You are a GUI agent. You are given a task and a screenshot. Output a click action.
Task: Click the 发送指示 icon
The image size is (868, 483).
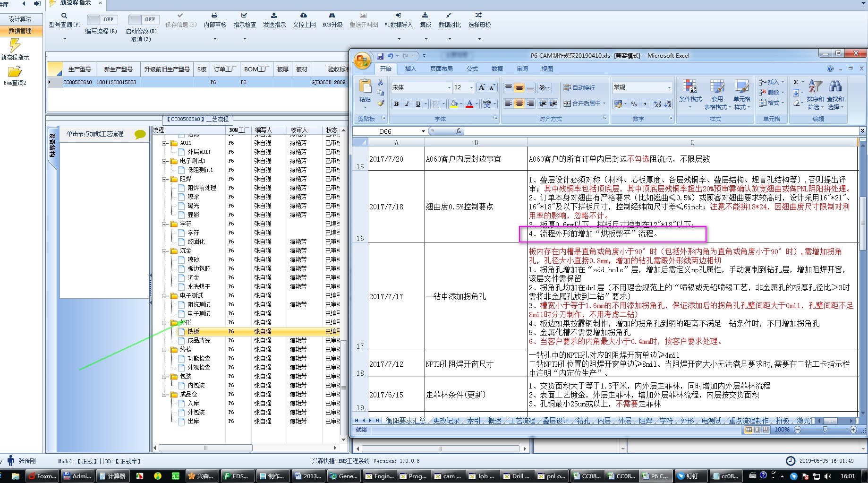tap(274, 16)
